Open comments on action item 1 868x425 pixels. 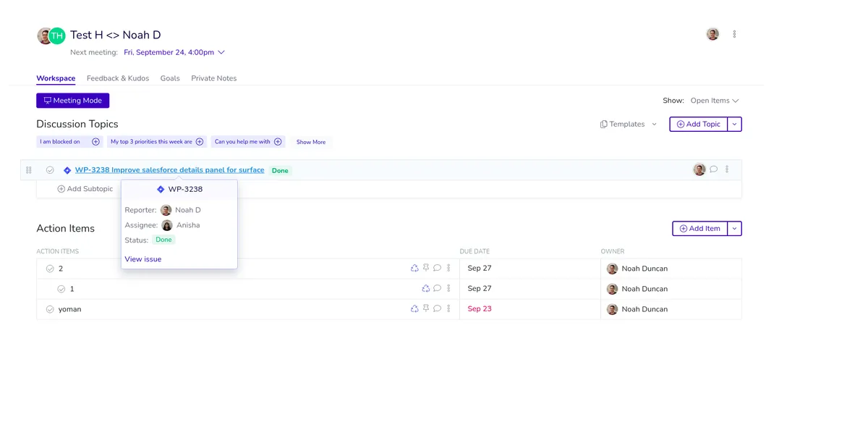click(x=437, y=288)
